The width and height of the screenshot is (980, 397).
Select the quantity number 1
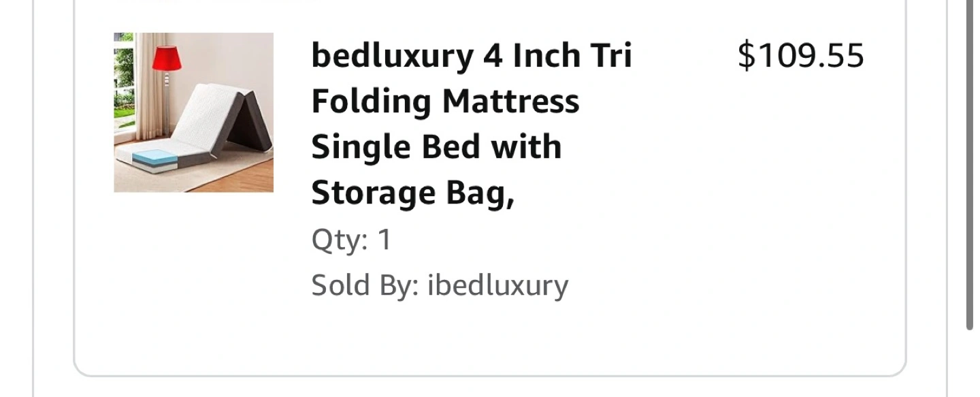(x=385, y=240)
